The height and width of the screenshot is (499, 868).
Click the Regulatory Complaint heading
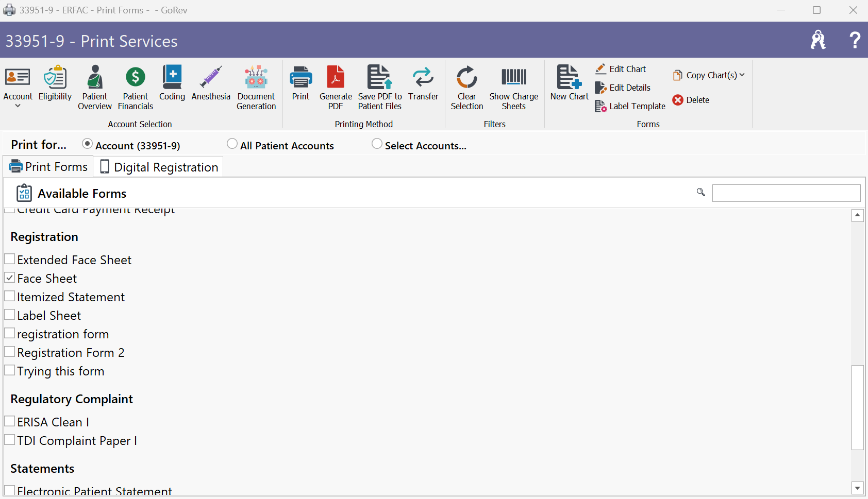[72, 399]
